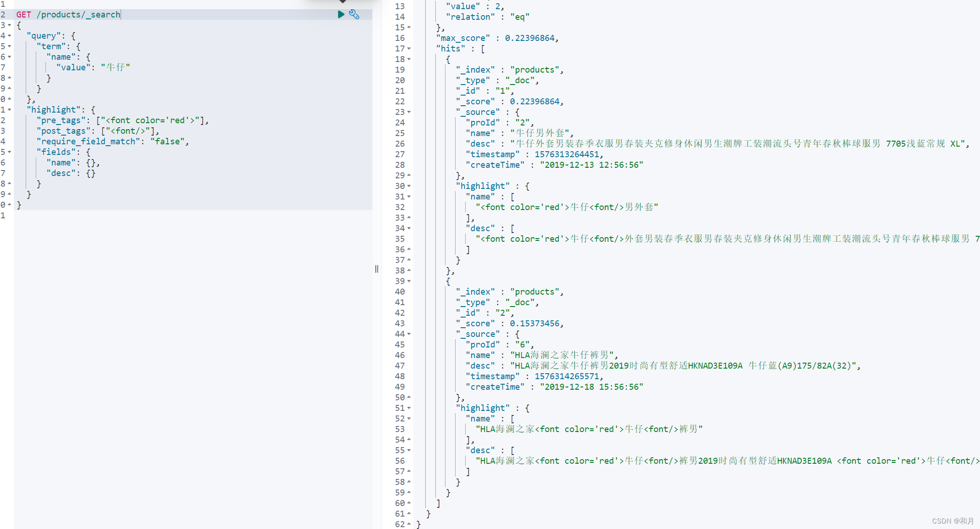Fold second highlight "desc" array line 55
Screen dimensions: 980x529
pyautogui.click(x=409, y=450)
